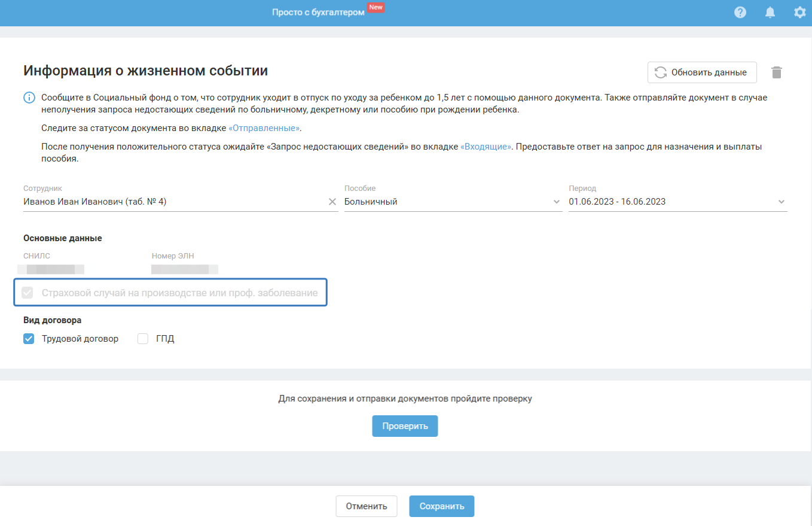Click the Вид договора section label
The width and height of the screenshot is (812, 526).
pos(53,320)
